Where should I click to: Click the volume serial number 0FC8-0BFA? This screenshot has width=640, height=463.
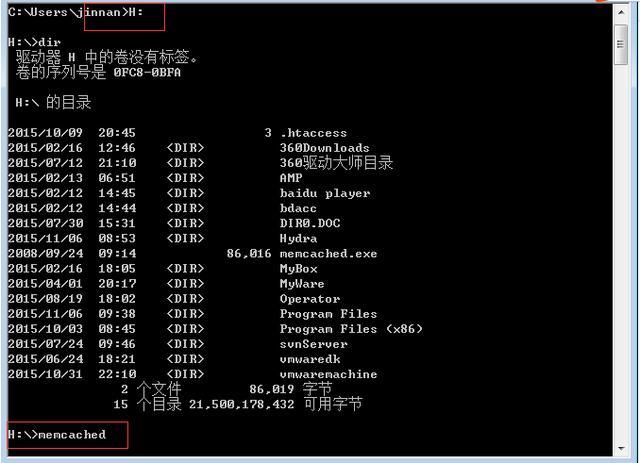[x=147, y=73]
